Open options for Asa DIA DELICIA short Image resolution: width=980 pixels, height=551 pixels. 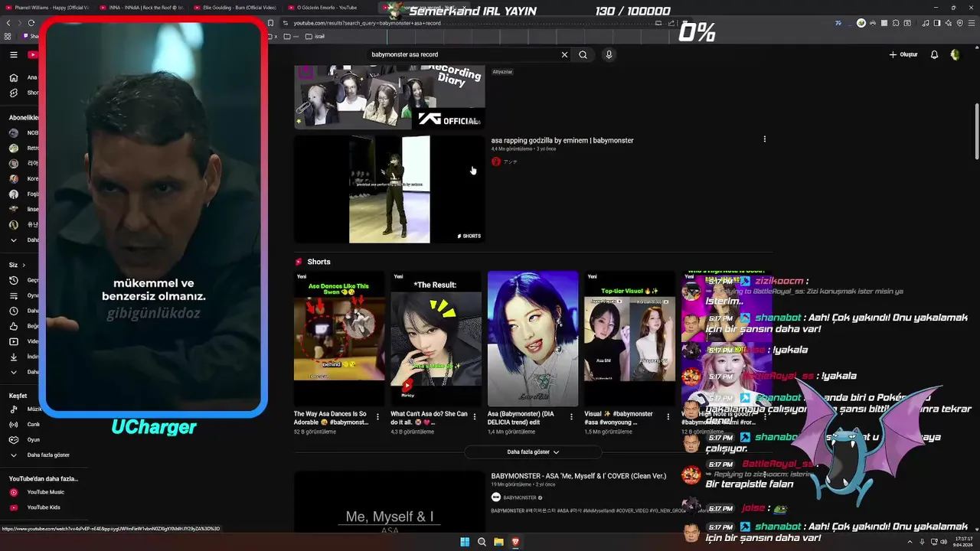[x=571, y=417]
